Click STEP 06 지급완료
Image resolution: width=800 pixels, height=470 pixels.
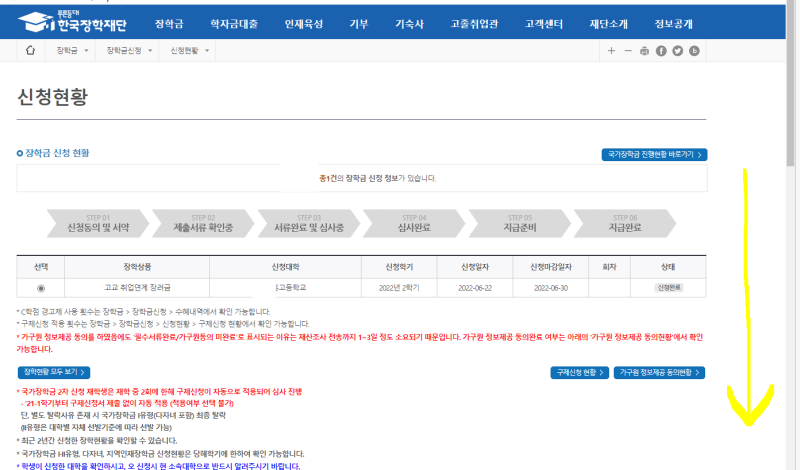pyautogui.click(x=625, y=224)
